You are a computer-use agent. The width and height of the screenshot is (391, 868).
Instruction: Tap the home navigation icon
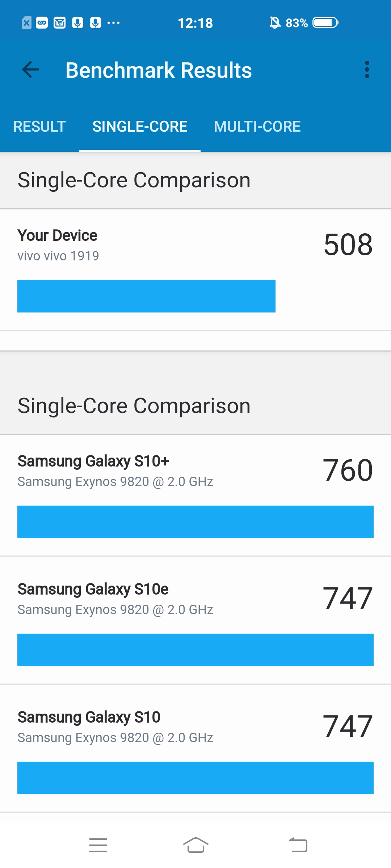click(x=195, y=845)
